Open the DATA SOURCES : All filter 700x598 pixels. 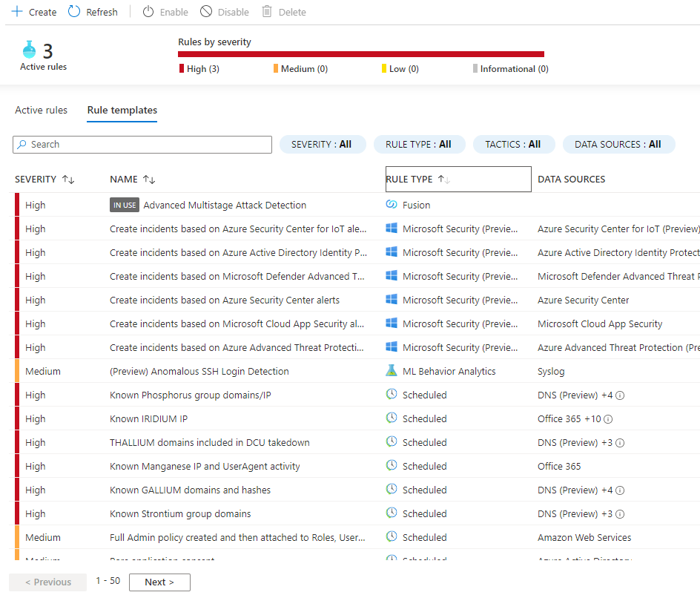(x=618, y=144)
